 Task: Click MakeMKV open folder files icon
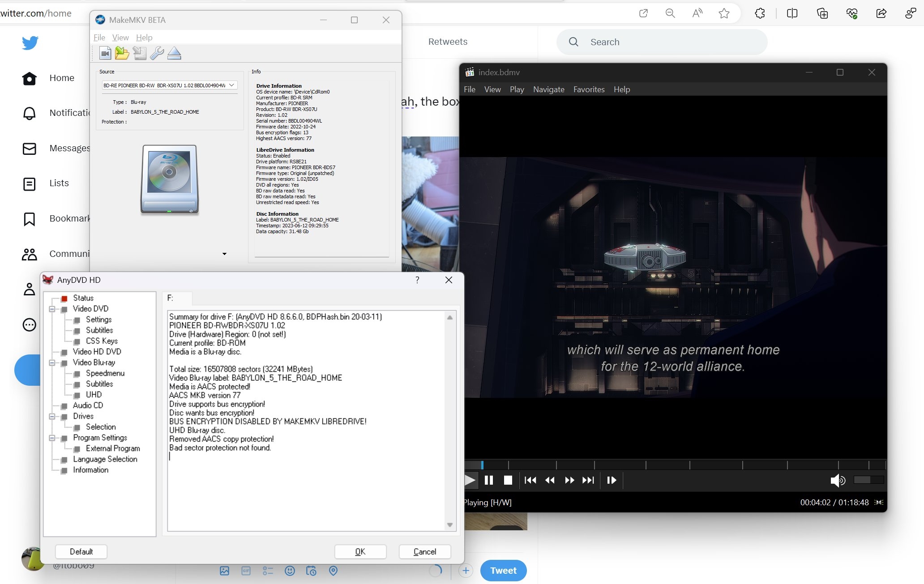pyautogui.click(x=122, y=53)
